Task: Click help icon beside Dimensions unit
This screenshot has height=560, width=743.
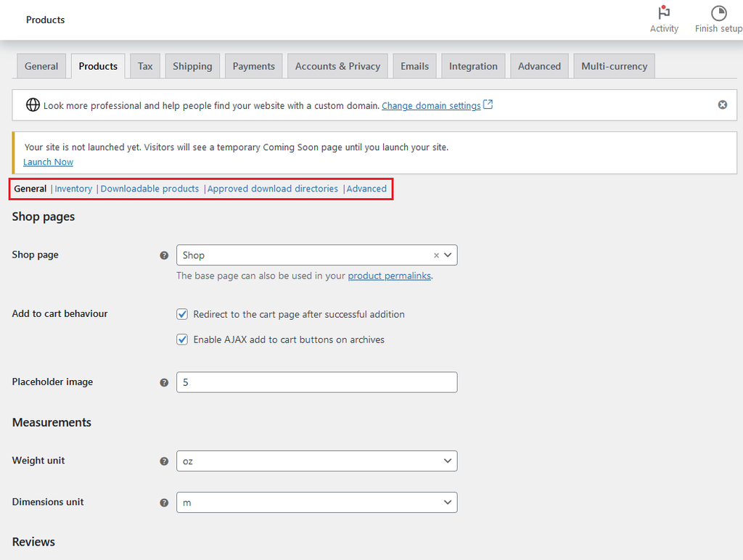Action: [164, 503]
